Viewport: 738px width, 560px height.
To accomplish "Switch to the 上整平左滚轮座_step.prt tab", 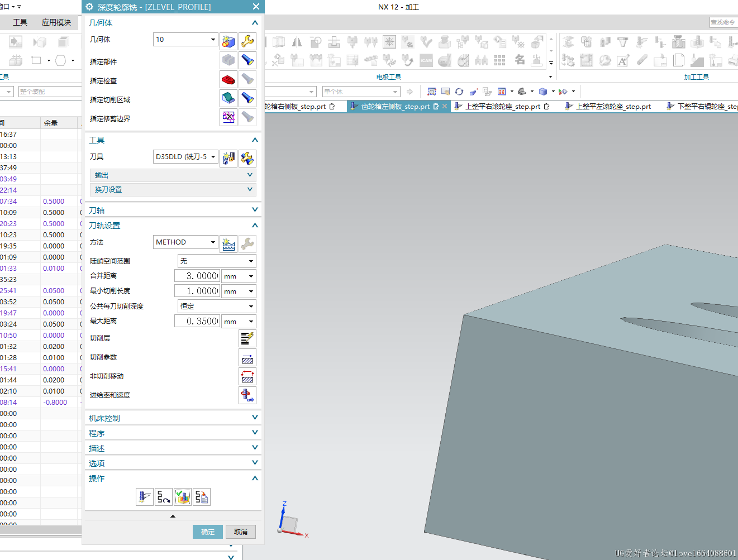I will tap(613, 106).
